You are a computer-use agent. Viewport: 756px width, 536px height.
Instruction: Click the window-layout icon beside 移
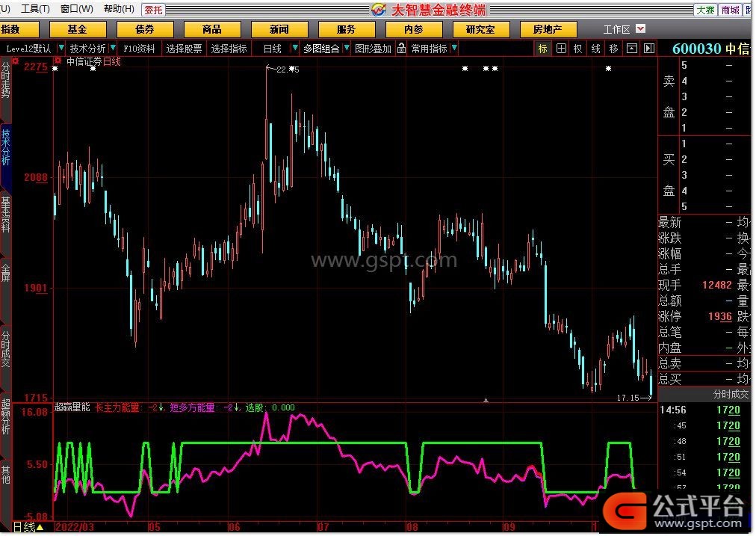[x=631, y=49]
